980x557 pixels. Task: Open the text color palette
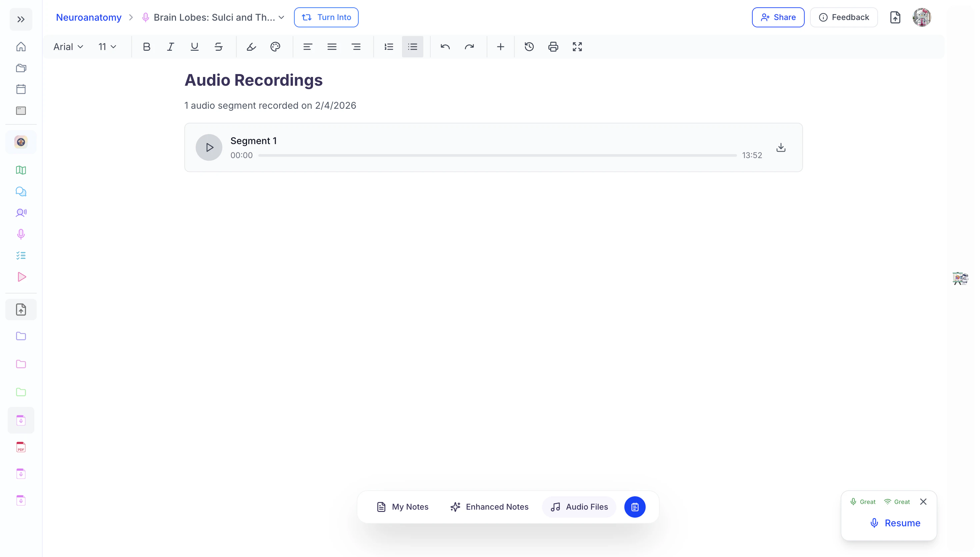pos(275,47)
